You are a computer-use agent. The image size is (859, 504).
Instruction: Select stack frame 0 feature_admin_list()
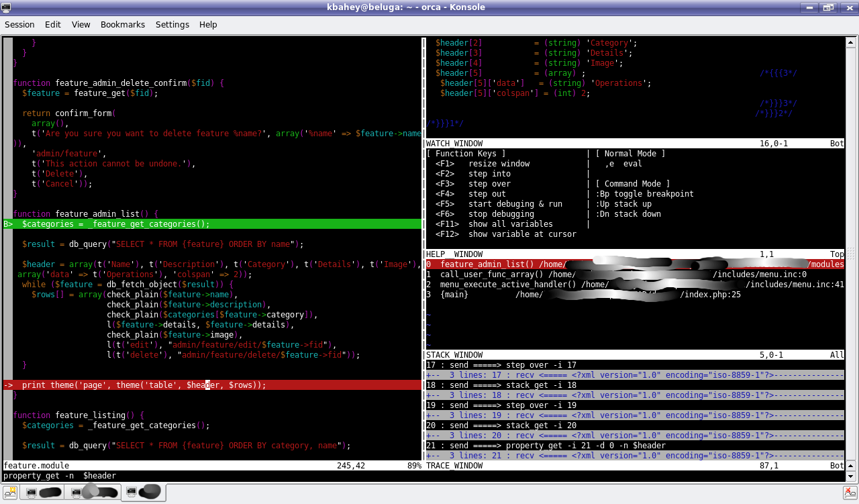(x=635, y=264)
